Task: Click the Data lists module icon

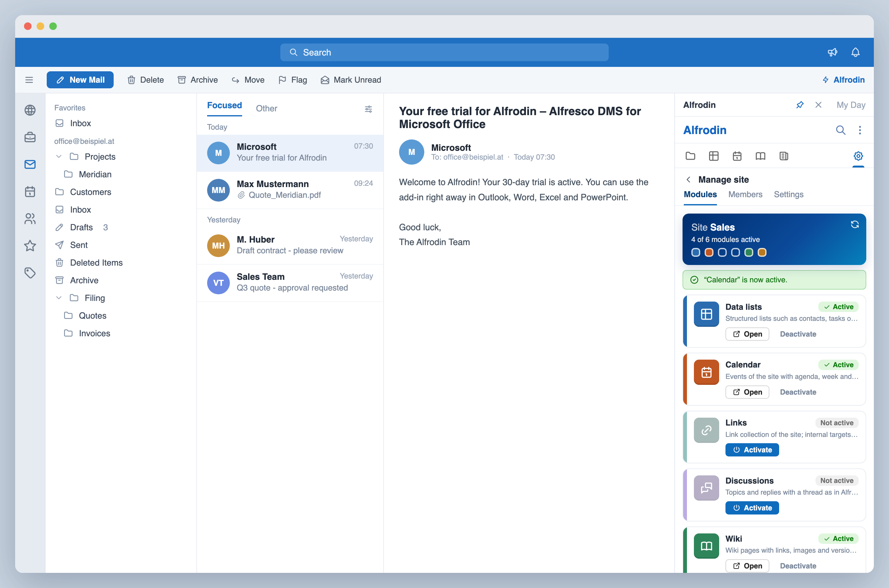Action: (x=706, y=314)
